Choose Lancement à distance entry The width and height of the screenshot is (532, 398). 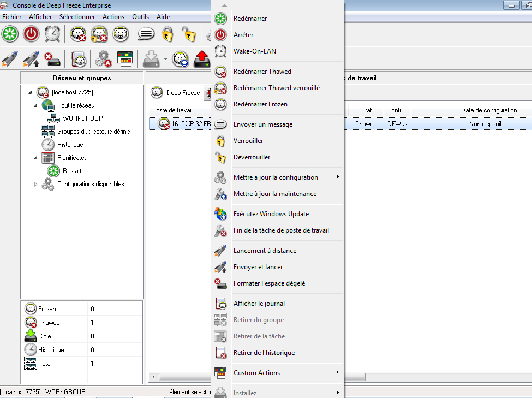(x=278, y=251)
